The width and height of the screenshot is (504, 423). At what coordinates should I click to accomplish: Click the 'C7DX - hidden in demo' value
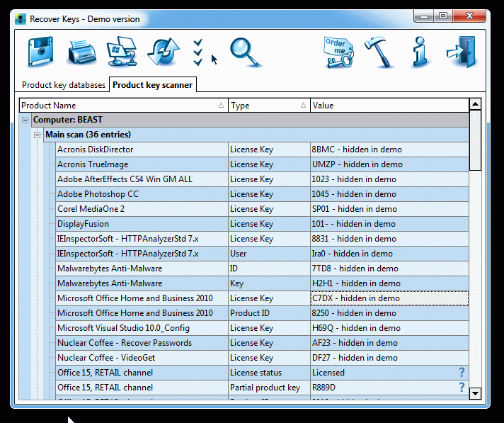coord(389,298)
